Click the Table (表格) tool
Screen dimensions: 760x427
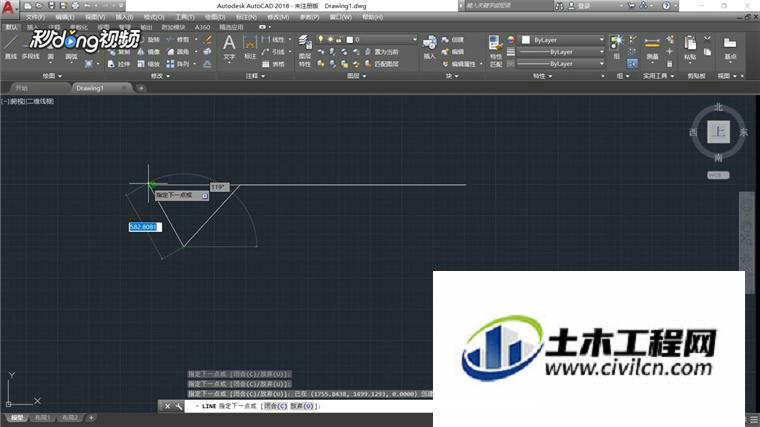pos(273,64)
